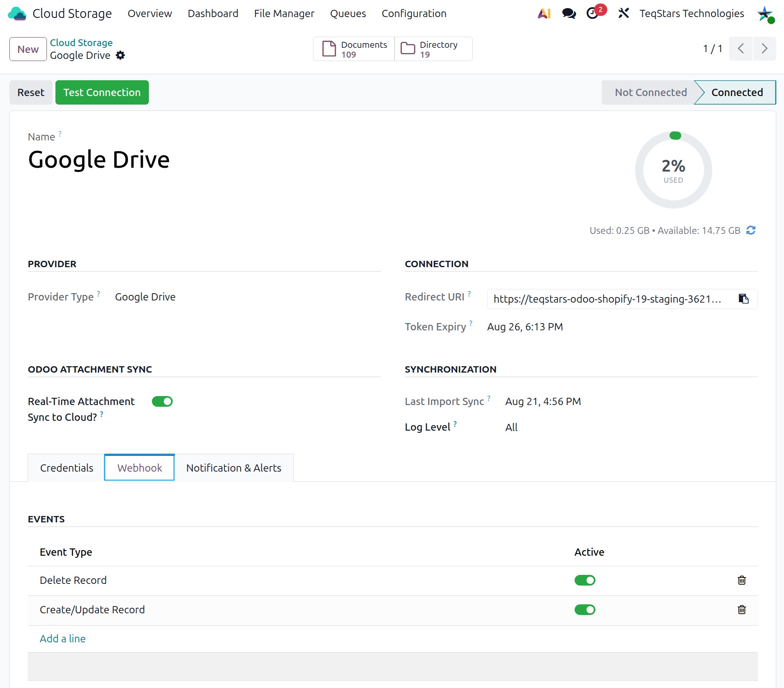Viewport: 784px width, 688px height.
Task: Switch to the Credentials tab
Action: point(67,468)
